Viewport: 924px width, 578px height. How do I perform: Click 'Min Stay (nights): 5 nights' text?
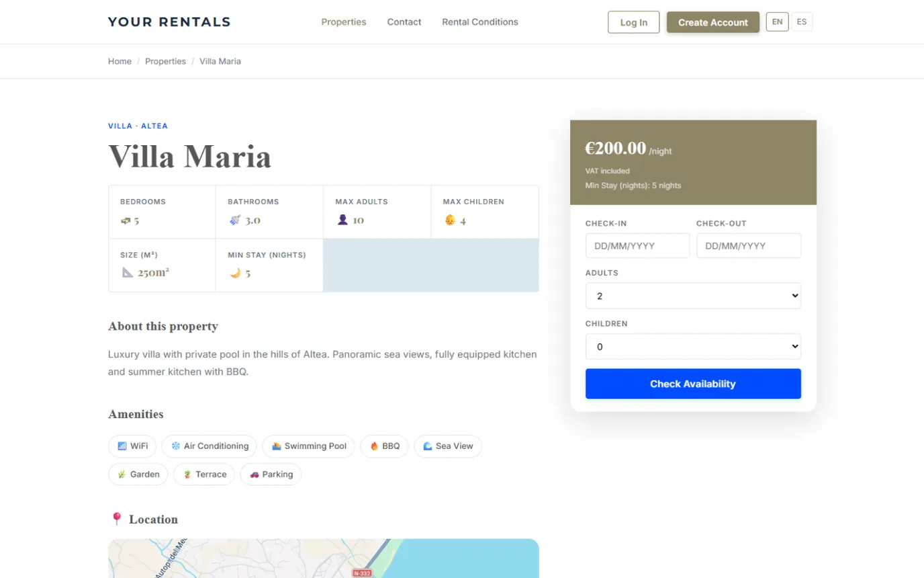[x=633, y=185]
